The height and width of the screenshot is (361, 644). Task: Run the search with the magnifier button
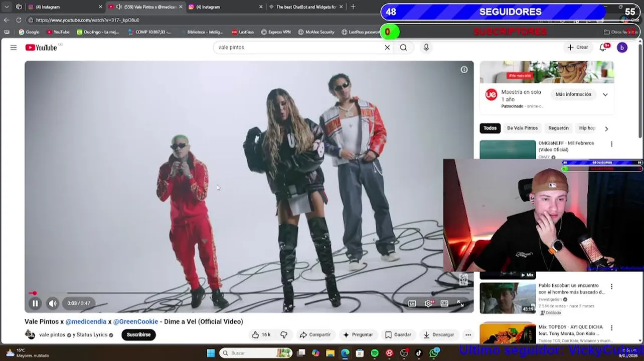pyautogui.click(x=403, y=48)
